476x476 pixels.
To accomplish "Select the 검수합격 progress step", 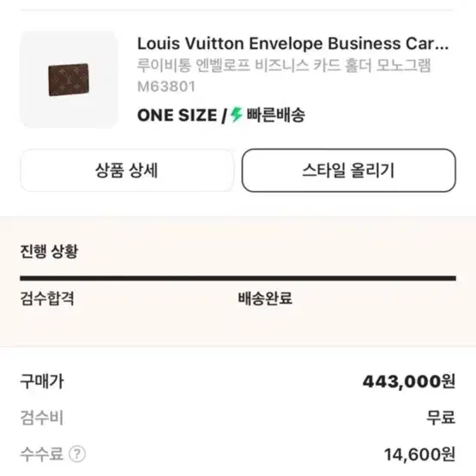I will [47, 298].
